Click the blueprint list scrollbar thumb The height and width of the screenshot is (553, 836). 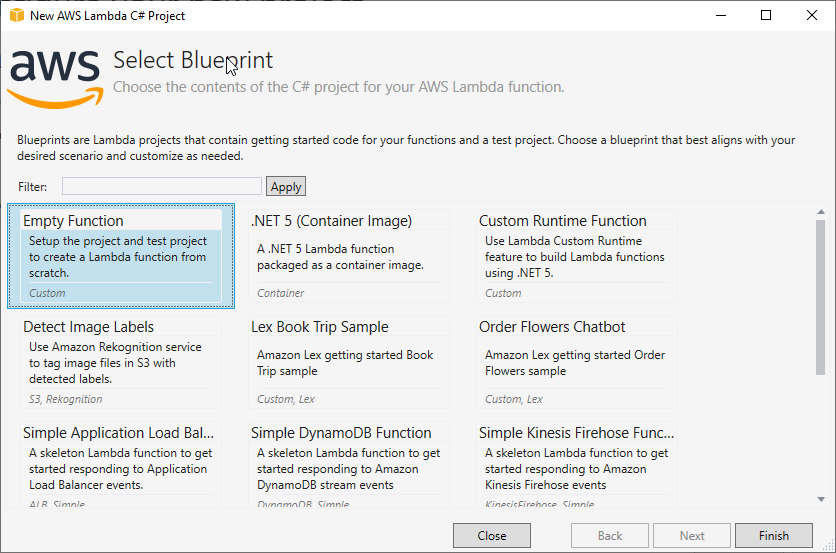pyautogui.click(x=821, y=298)
